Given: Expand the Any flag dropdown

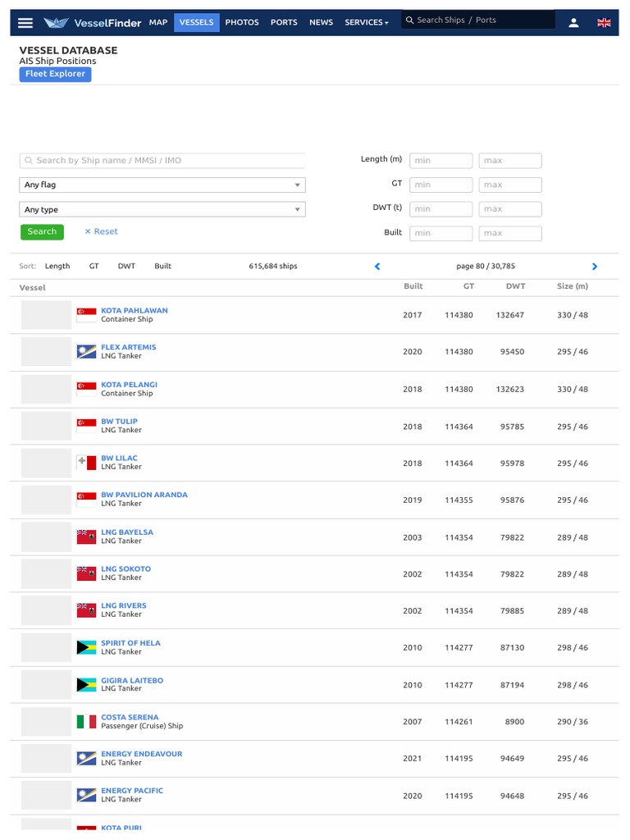Looking at the screenshot, I should tap(162, 185).
